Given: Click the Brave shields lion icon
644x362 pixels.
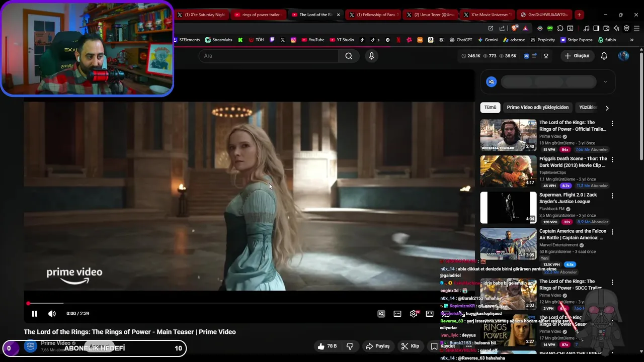Looking at the screenshot, I should pos(514,28).
